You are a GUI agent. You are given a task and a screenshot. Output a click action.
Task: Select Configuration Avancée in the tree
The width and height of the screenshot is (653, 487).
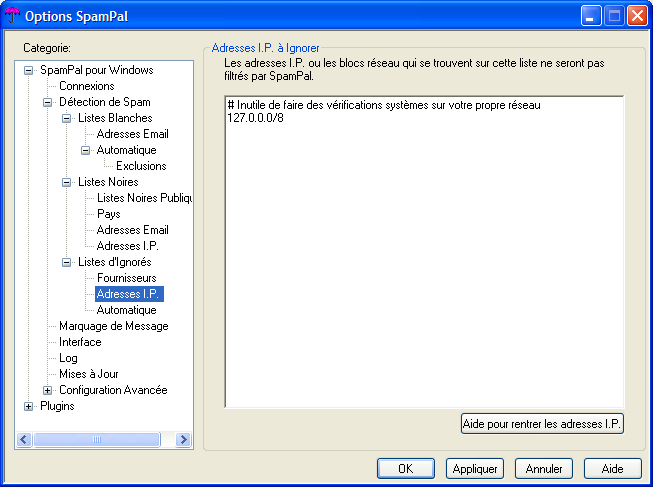click(x=113, y=390)
